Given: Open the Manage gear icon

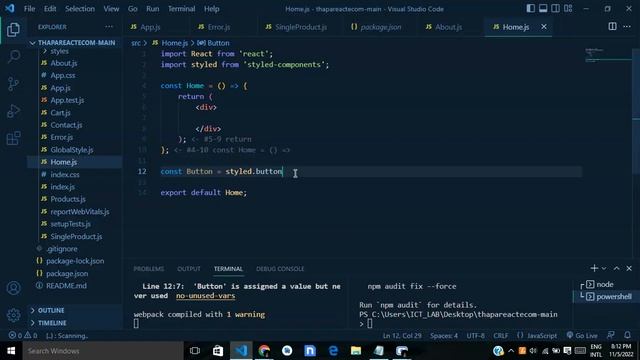Looking at the screenshot, I should pyautogui.click(x=13, y=315).
